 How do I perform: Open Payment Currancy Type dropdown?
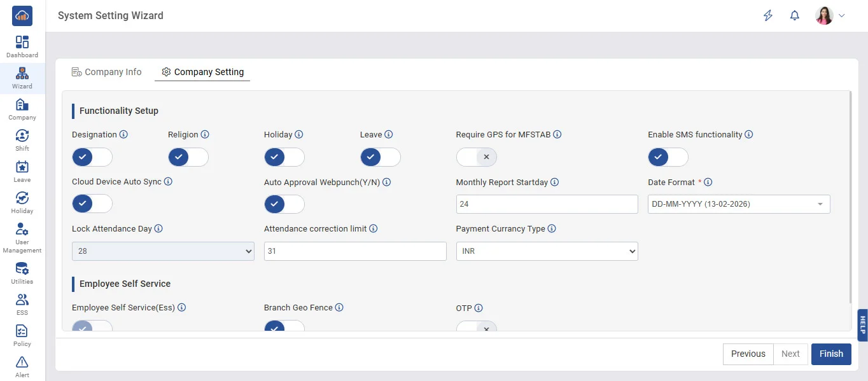click(547, 251)
